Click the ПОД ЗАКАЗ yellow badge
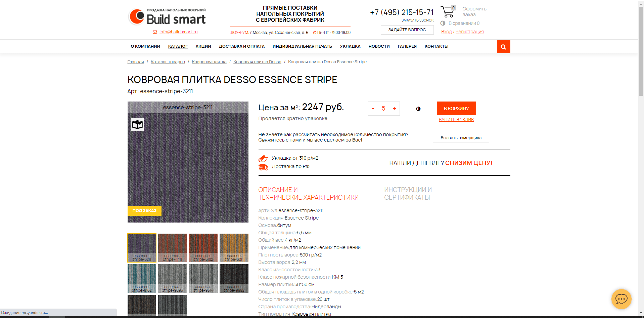The width and height of the screenshot is (644, 318). [144, 211]
